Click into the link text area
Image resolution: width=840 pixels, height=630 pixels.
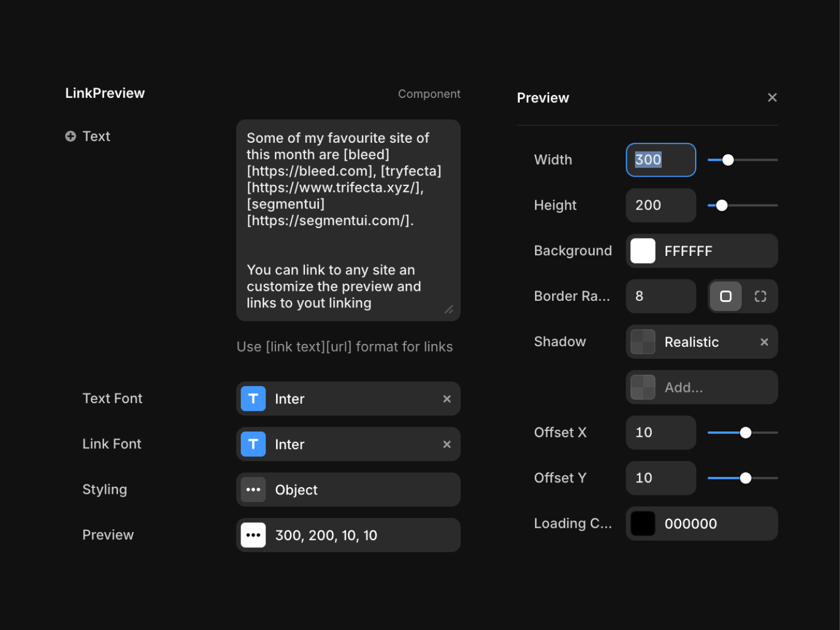(348, 220)
